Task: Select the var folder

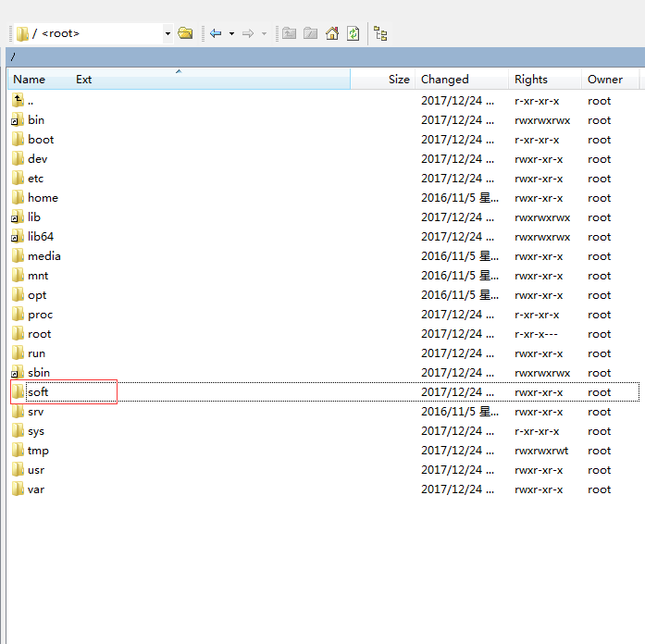Action: [36, 489]
